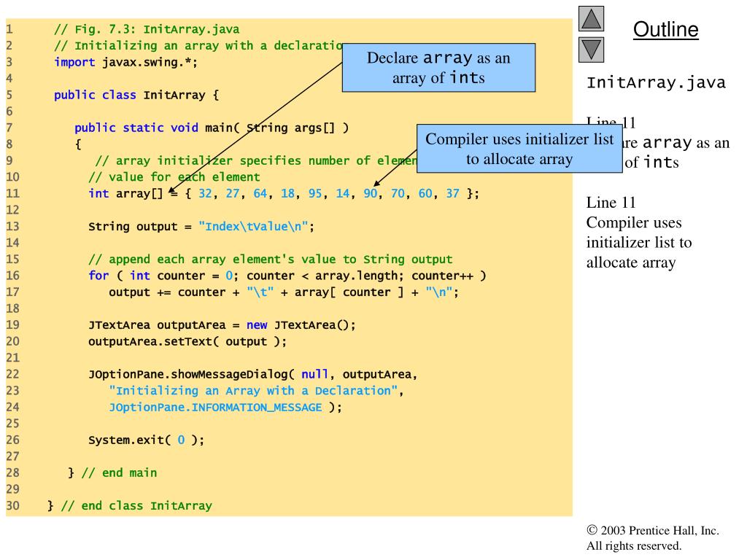This screenshot has height=560, width=747.
Task: Click 'counter++' in the for loop
Action: (443, 276)
